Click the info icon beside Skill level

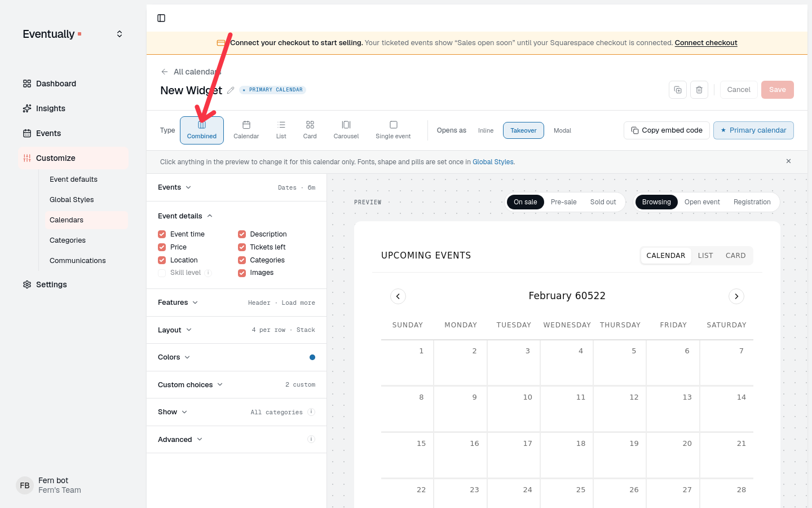(208, 273)
